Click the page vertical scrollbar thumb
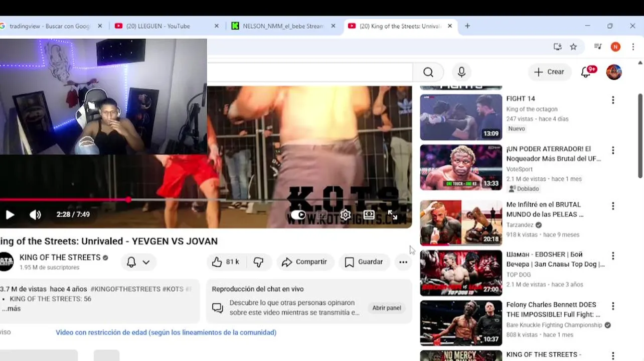Image resolution: width=644 pixels, height=361 pixels. pyautogui.click(x=640, y=135)
